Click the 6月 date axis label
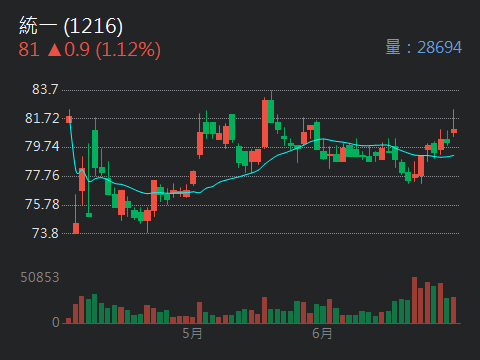Viewport: 480px width, 360px height. [322, 333]
